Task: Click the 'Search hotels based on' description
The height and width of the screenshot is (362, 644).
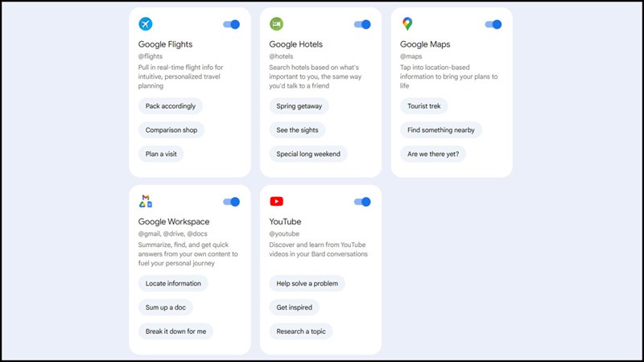Action: coord(316,76)
